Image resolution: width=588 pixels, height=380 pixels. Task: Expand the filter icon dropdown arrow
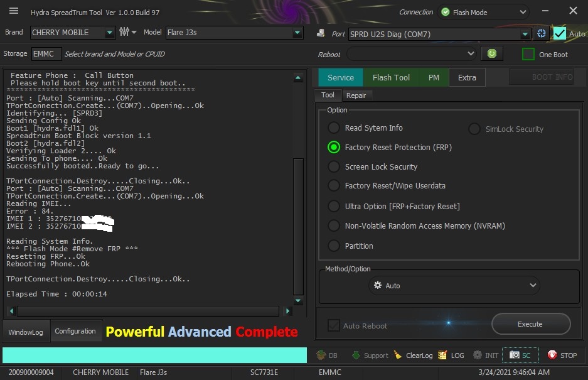[x=134, y=32]
